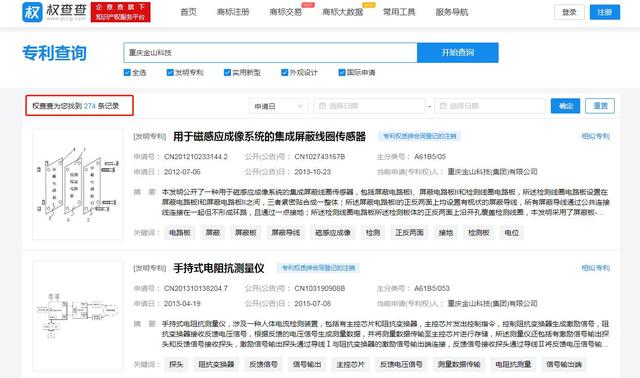Open the 商标大数据 menu item

pyautogui.click(x=342, y=12)
